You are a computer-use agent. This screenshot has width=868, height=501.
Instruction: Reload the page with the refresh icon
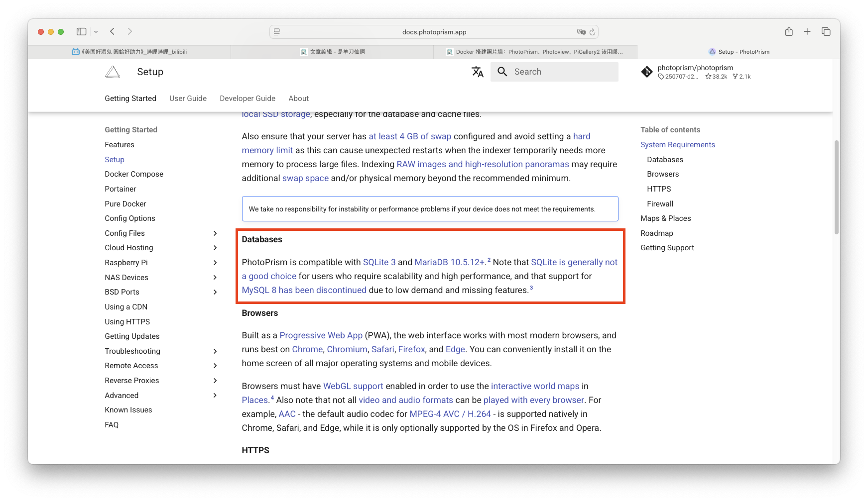click(592, 32)
